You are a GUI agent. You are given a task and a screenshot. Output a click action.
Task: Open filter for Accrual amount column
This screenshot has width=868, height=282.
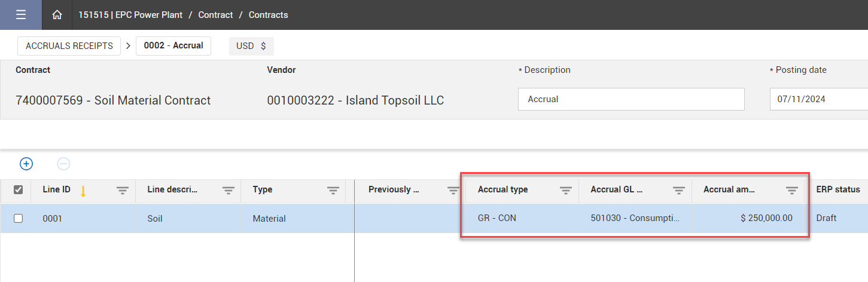point(792,191)
